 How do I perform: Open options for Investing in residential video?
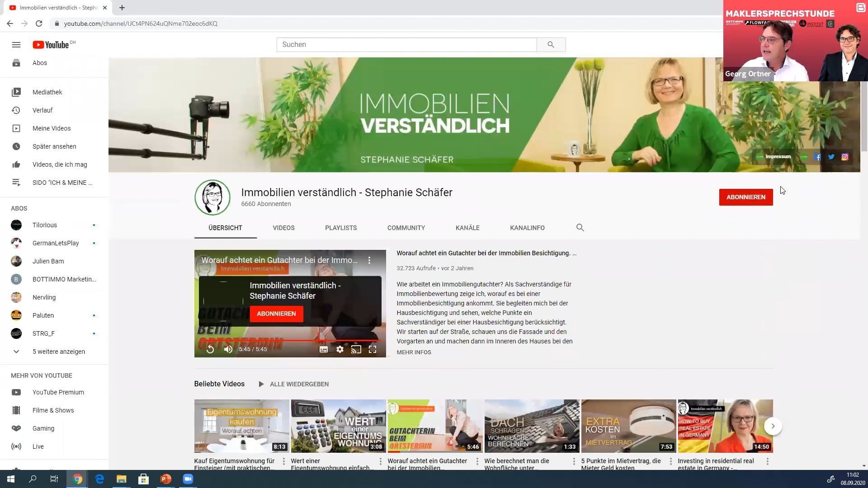click(768, 461)
